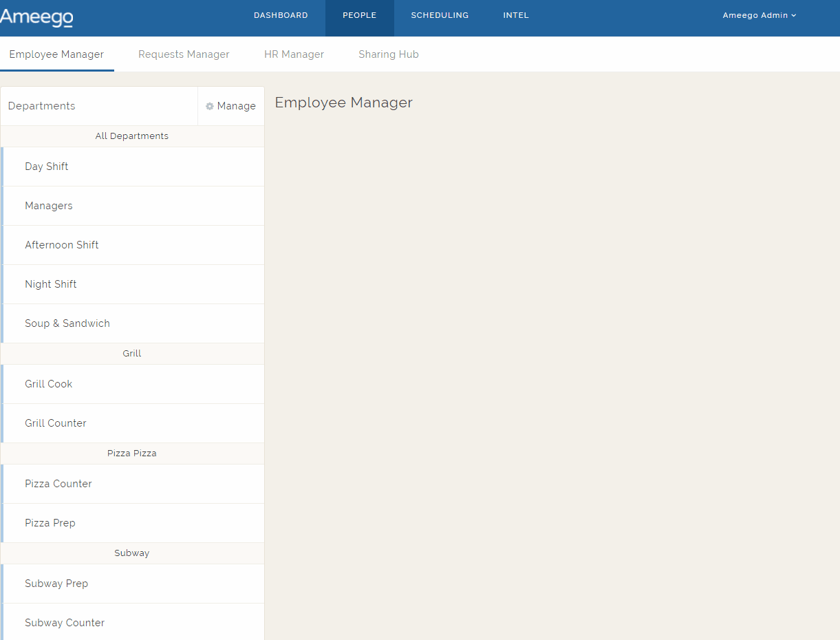This screenshot has width=840, height=640.
Task: Select the Pizza Counter department
Action: click(x=58, y=484)
